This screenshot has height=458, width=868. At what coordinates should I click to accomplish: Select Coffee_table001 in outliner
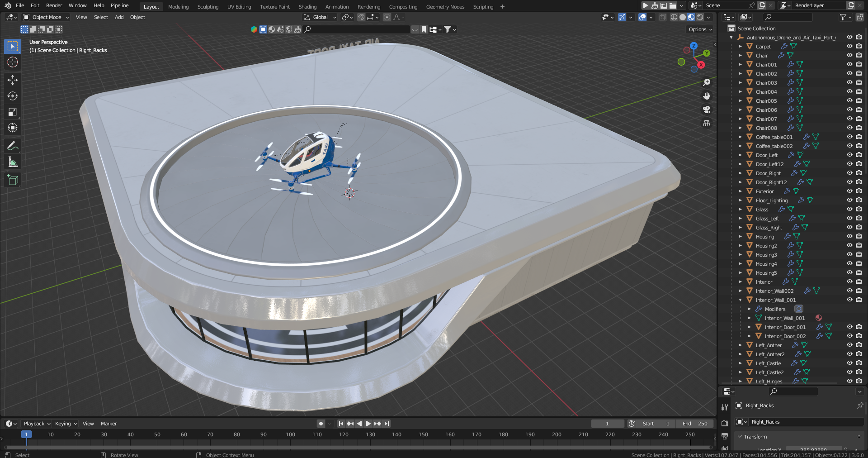(774, 137)
